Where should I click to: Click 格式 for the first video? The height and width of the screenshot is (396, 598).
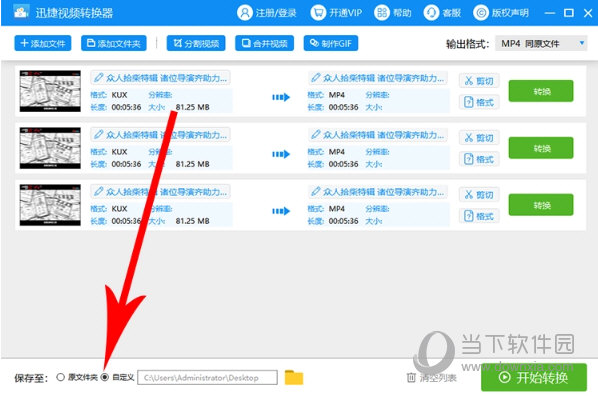[479, 102]
